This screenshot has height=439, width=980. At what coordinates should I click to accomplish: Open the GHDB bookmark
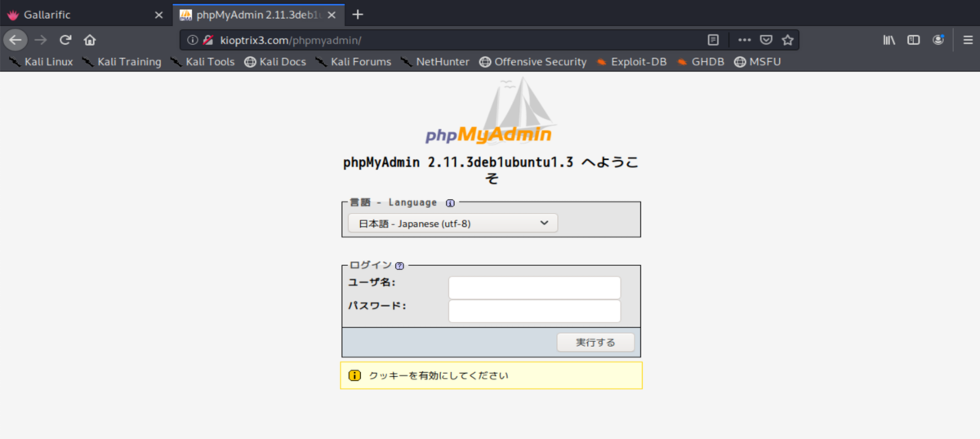pos(701,61)
